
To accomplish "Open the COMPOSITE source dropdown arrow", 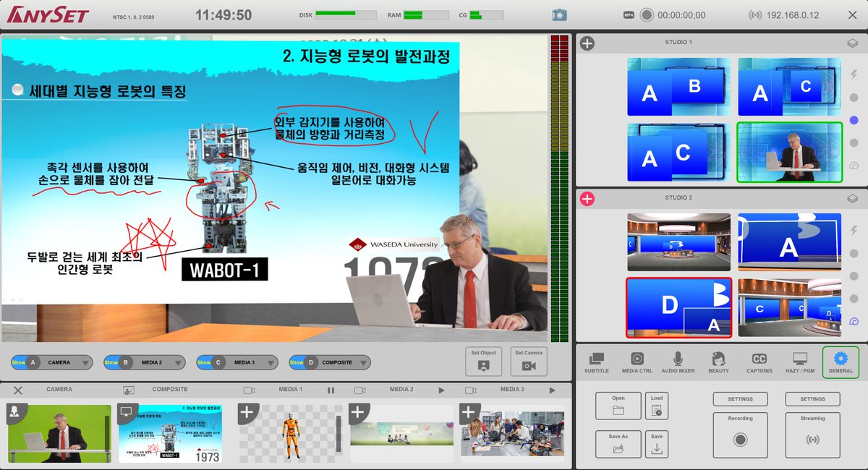I will [363, 363].
